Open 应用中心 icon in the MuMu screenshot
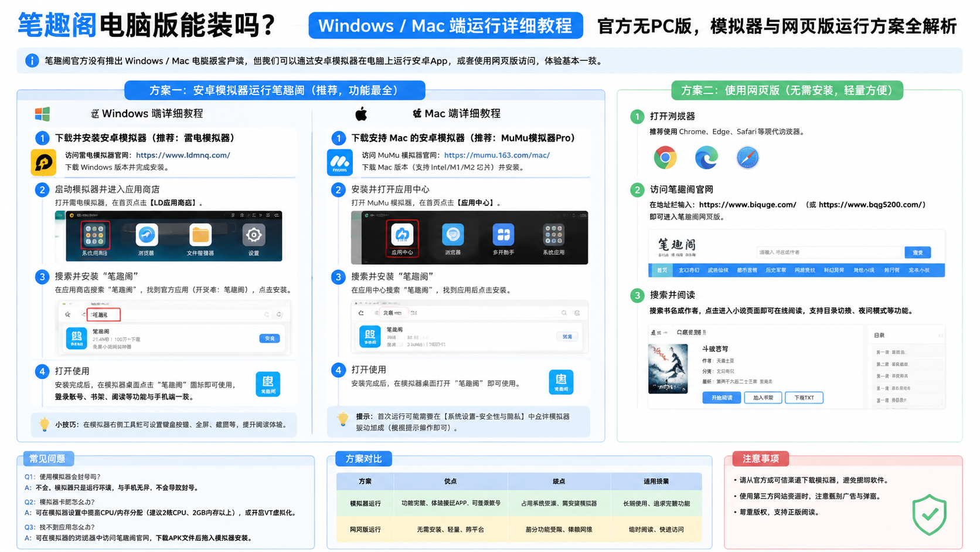Image resolution: width=980 pixels, height=552 pixels. 402,235
